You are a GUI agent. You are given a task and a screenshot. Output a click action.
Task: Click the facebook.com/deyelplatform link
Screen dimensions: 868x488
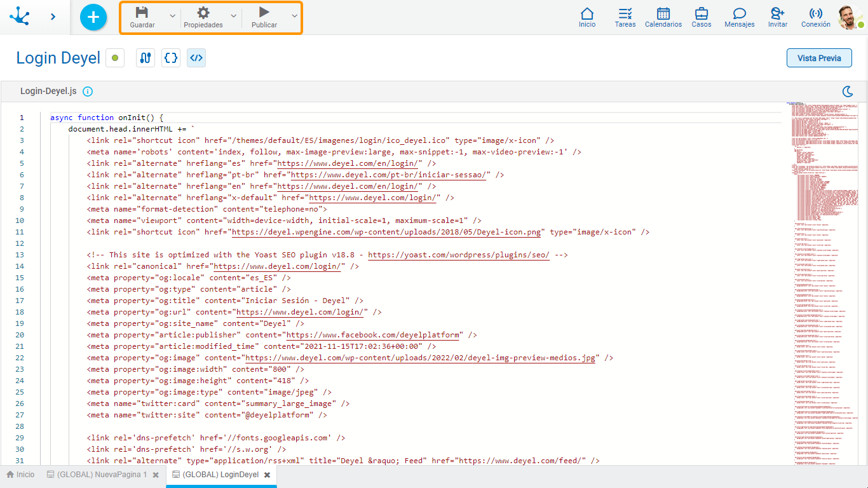click(372, 335)
